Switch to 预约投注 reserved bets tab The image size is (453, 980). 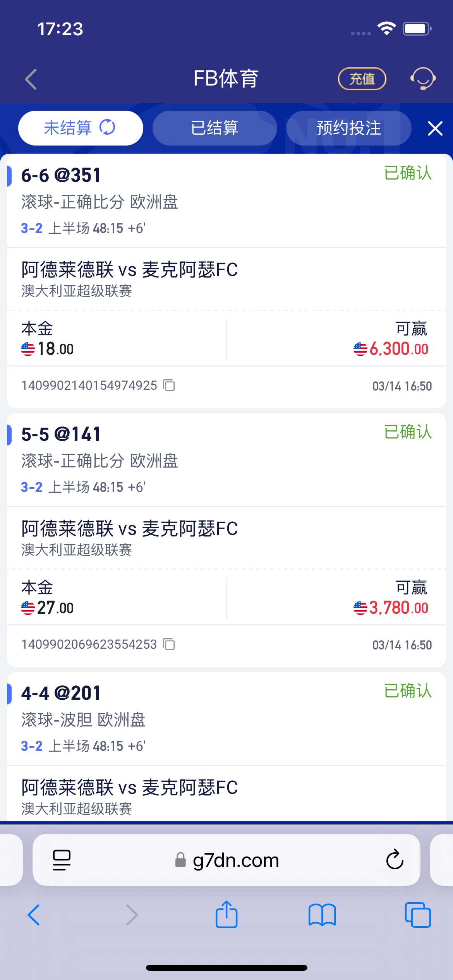348,128
